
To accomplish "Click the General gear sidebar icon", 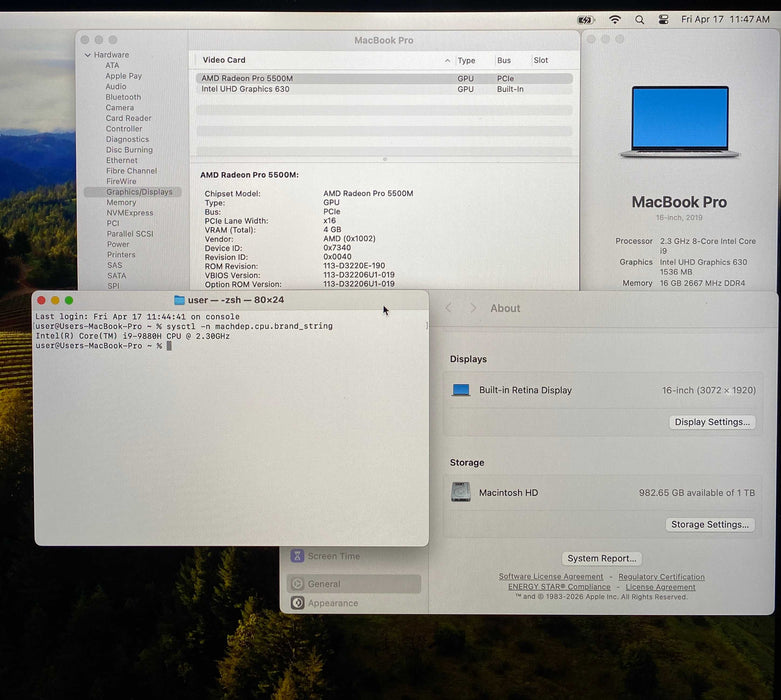I will pyautogui.click(x=297, y=584).
